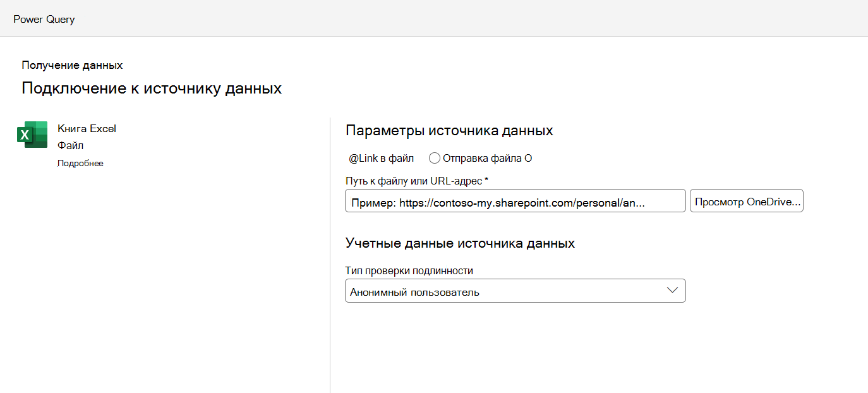
Task: Select the Отправка файла radio button
Action: click(x=435, y=158)
